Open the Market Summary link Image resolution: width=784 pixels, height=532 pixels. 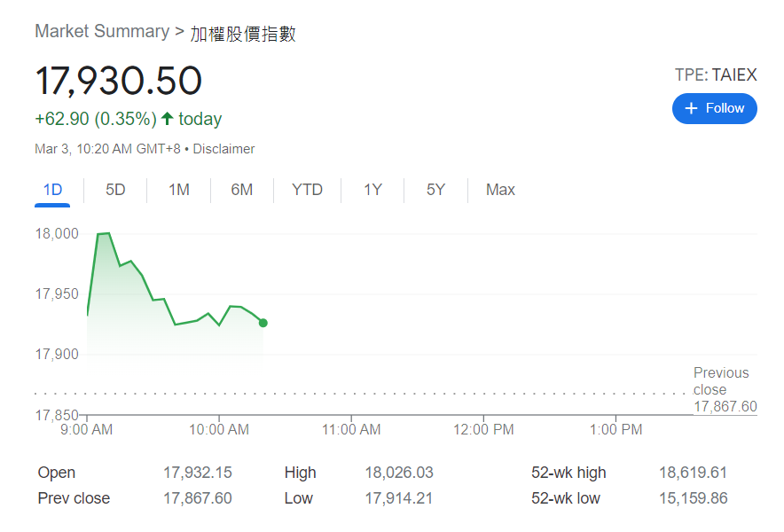point(101,32)
